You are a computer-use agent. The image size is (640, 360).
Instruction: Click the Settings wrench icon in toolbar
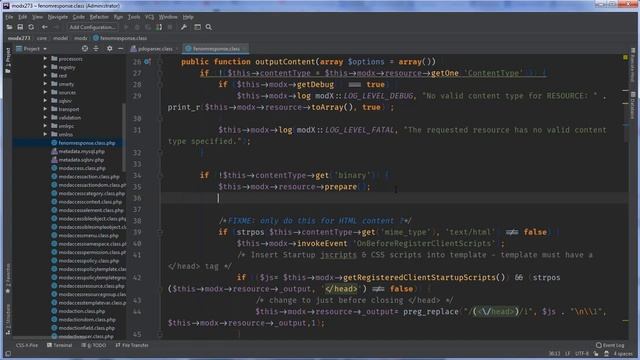(184, 27)
